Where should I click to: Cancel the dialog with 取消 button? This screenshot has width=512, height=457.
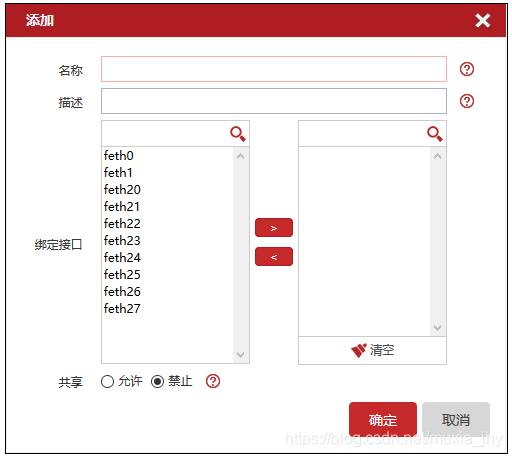click(x=456, y=419)
